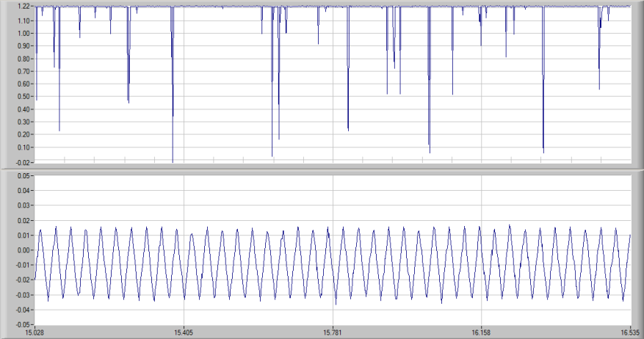Viewport: 644px width, 339px height.
Task: Select the 0.10 y-axis label on upper chart
Action: tap(25, 147)
